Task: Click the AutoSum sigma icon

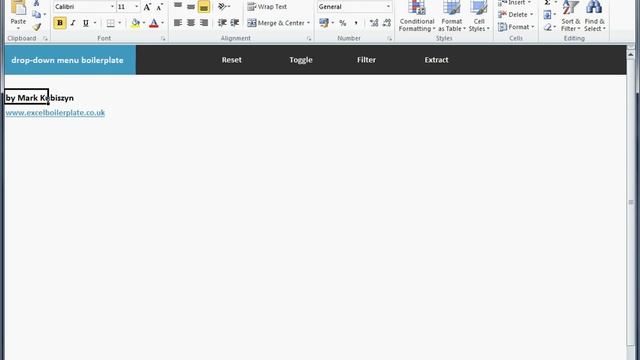Action: click(547, 2)
